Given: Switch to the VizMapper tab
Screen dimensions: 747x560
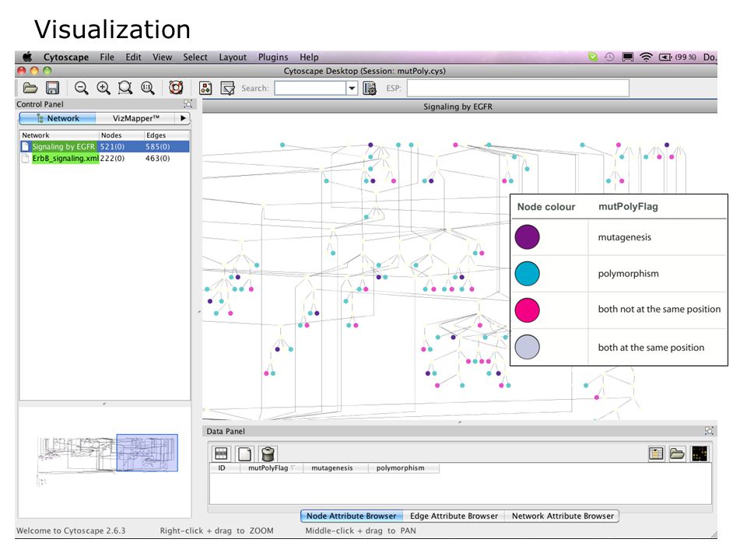Looking at the screenshot, I should [x=135, y=118].
